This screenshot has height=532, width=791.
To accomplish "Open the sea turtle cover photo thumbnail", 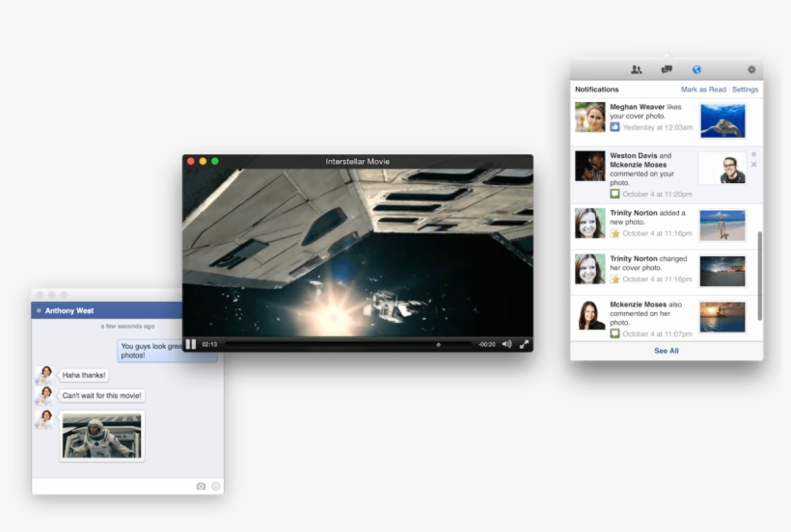I will 723,120.
